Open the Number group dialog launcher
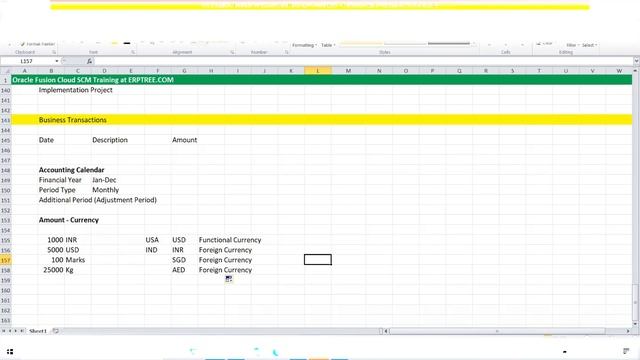The height and width of the screenshot is (360, 640). tap(287, 52)
